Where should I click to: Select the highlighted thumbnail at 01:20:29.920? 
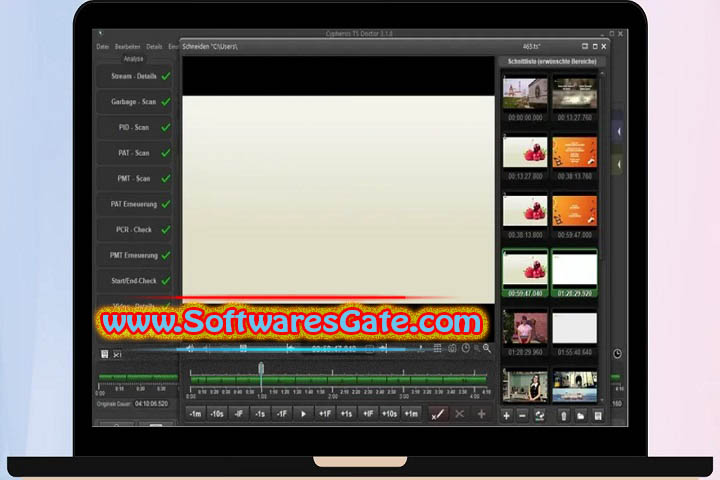574,273
